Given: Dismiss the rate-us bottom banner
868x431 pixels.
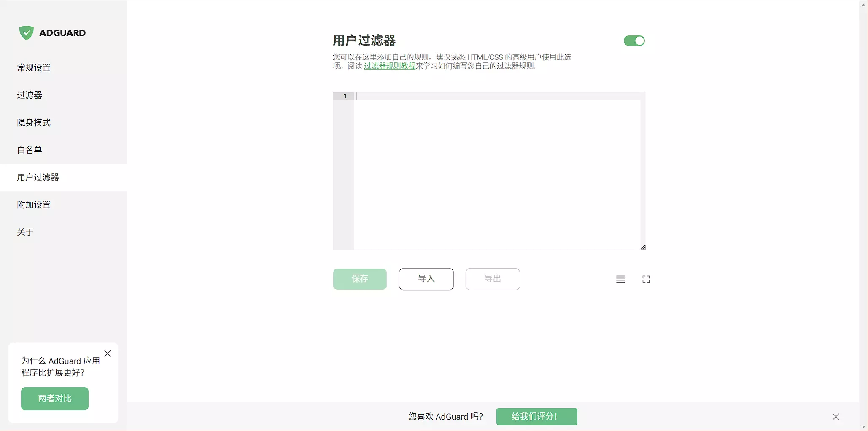Looking at the screenshot, I should coord(836,417).
